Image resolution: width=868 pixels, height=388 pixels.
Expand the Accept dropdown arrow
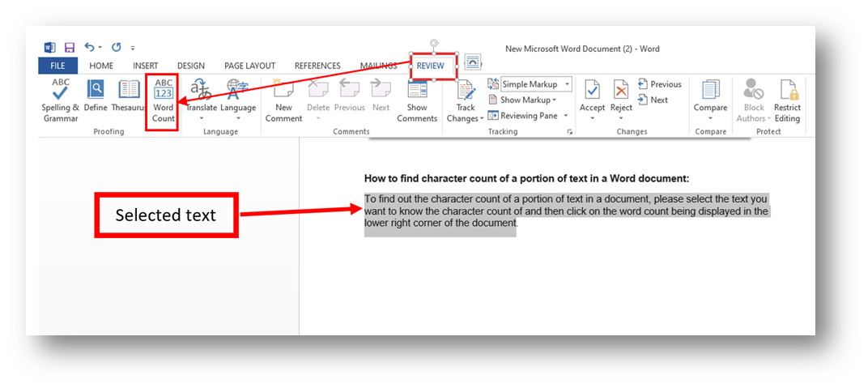[x=593, y=118]
